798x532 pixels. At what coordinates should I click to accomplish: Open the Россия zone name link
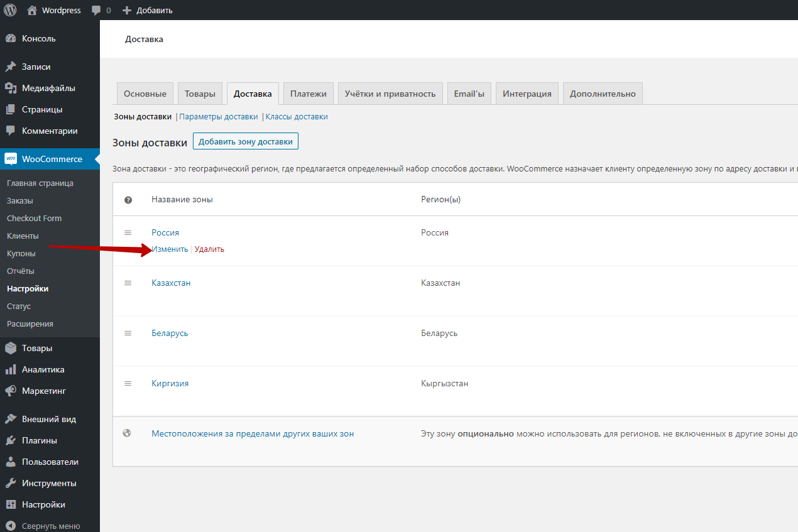pos(165,232)
